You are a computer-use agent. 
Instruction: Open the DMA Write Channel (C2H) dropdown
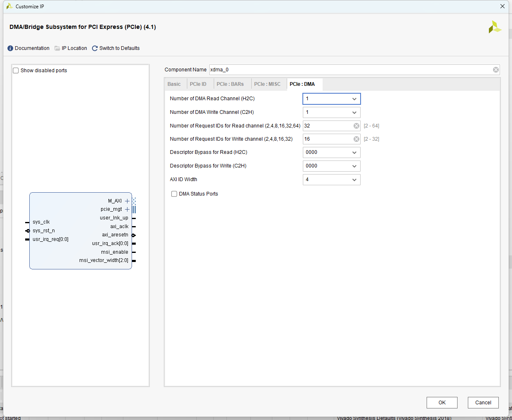click(x=332, y=112)
